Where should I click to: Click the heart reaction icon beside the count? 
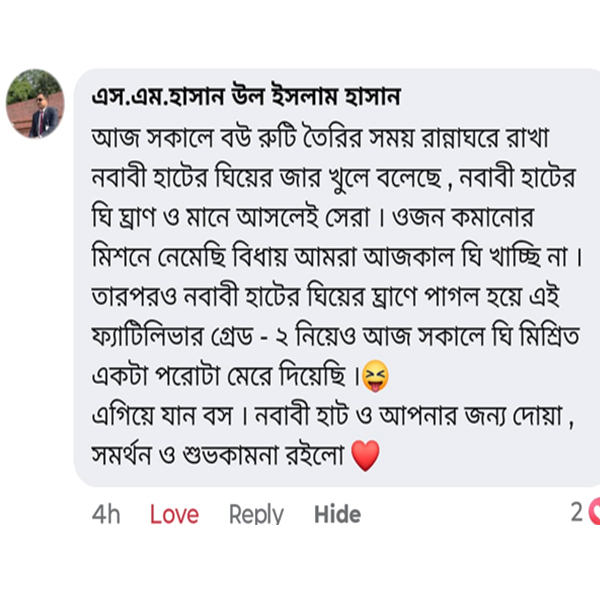pyautogui.click(x=595, y=512)
